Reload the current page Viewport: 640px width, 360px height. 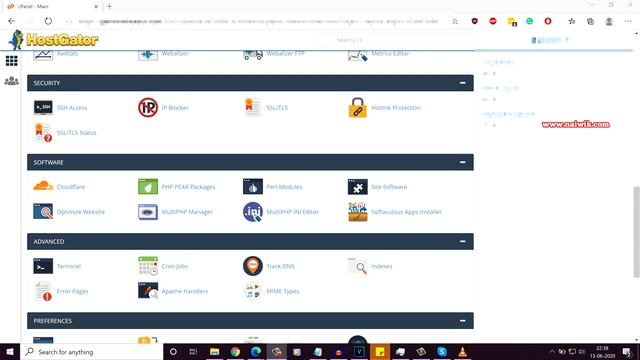pyautogui.click(x=48, y=21)
